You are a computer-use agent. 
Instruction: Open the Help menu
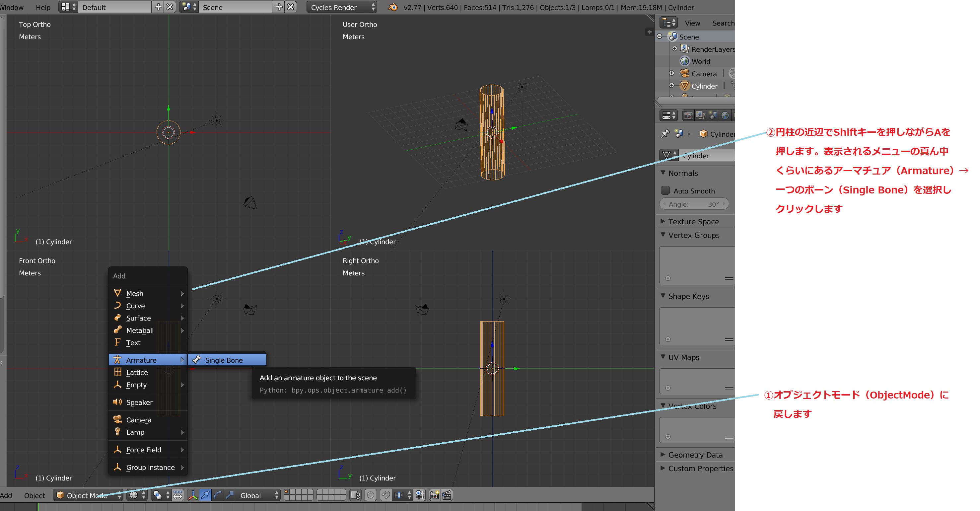(43, 7)
